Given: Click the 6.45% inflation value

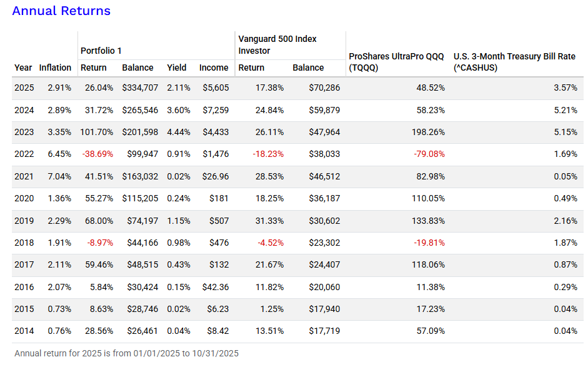Looking at the screenshot, I should [x=59, y=154].
